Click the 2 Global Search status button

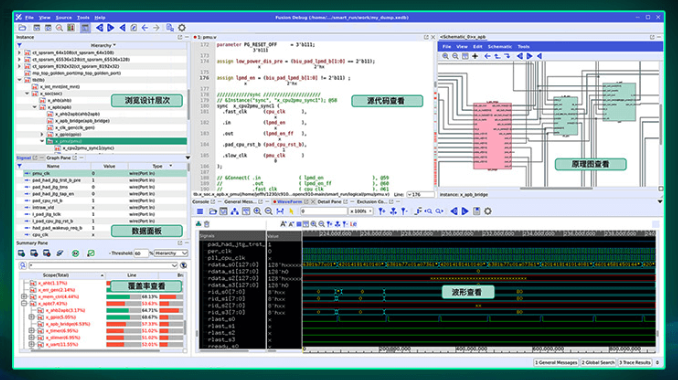tap(598, 363)
